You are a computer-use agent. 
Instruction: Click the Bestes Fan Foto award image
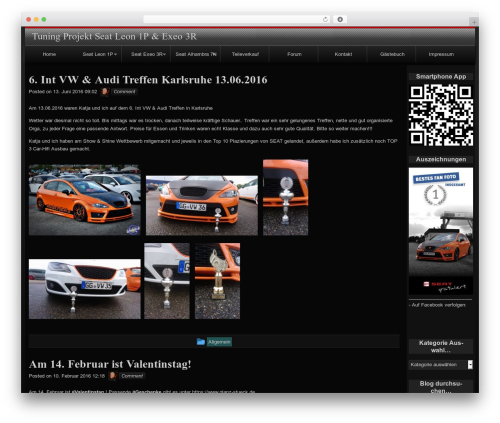coord(441,231)
